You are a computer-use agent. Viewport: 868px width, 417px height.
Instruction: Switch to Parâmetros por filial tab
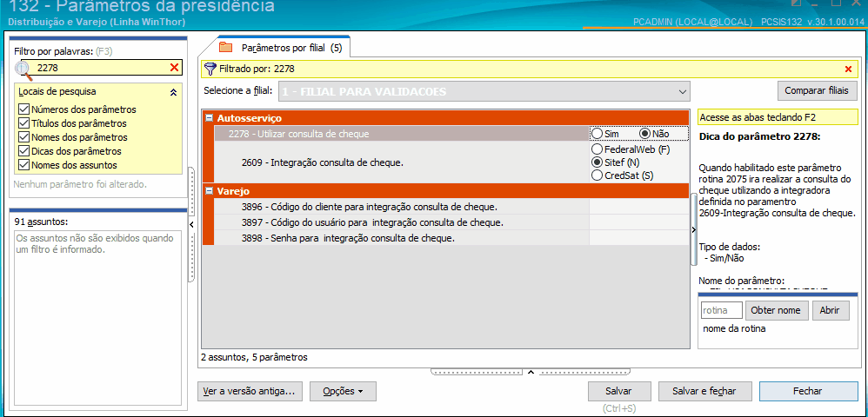(281, 48)
